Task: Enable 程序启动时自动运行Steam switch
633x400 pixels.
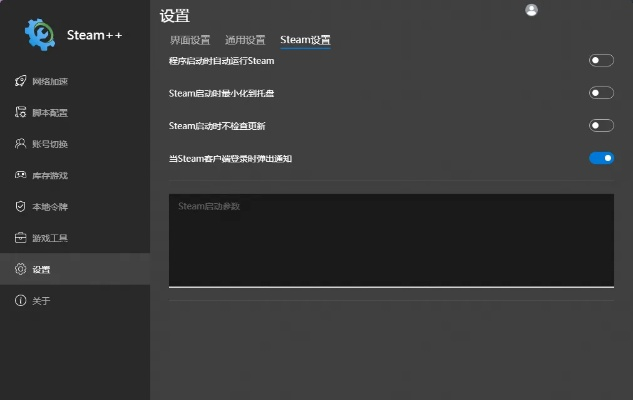Action: tap(601, 61)
